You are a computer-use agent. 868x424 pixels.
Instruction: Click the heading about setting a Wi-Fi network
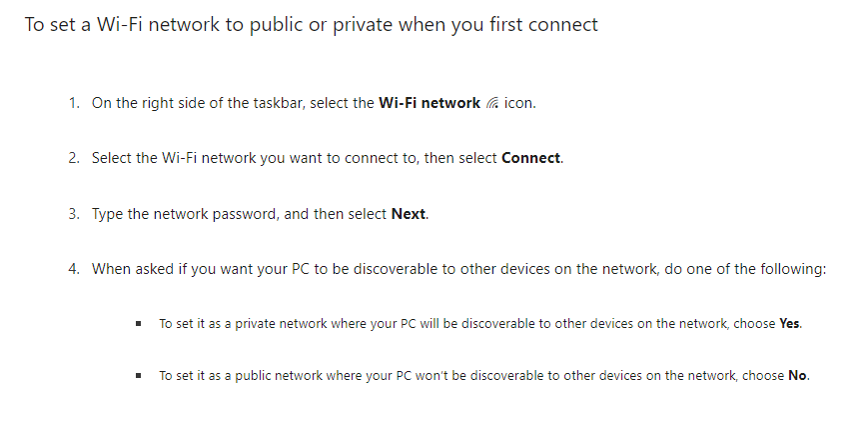[x=311, y=25]
